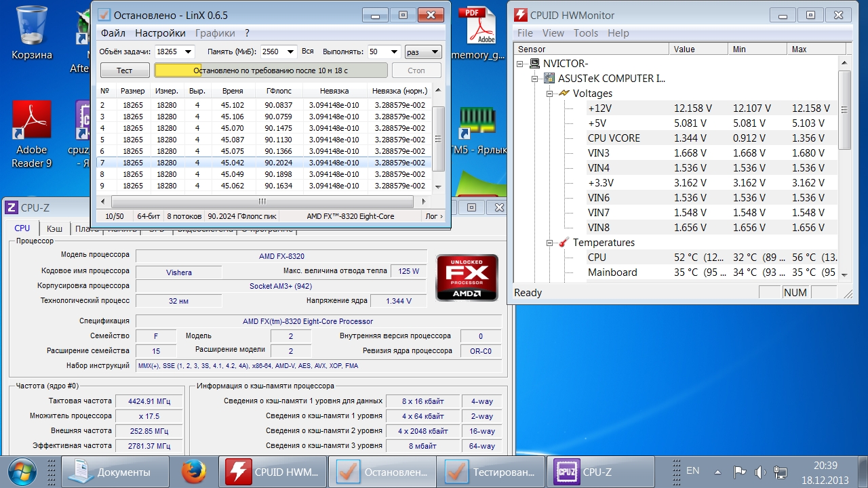
Task: Switch to the CPU-Z taskbar button
Action: pos(601,472)
